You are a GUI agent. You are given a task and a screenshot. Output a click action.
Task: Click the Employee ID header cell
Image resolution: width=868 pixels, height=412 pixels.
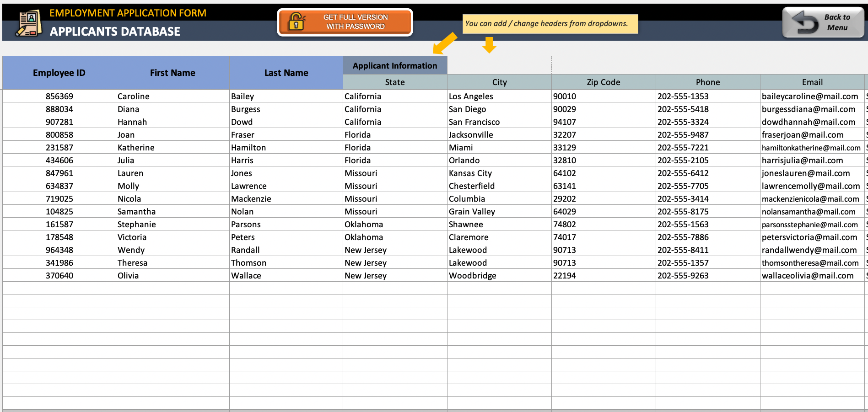click(59, 73)
